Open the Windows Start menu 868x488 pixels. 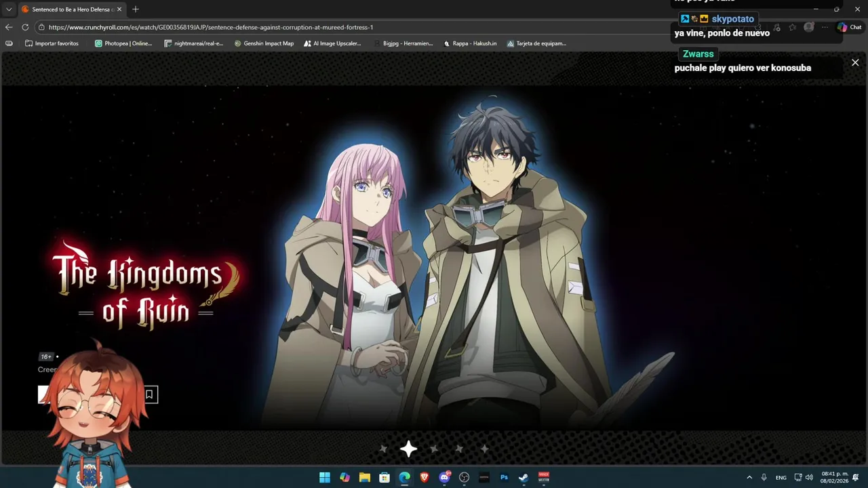[325, 477]
